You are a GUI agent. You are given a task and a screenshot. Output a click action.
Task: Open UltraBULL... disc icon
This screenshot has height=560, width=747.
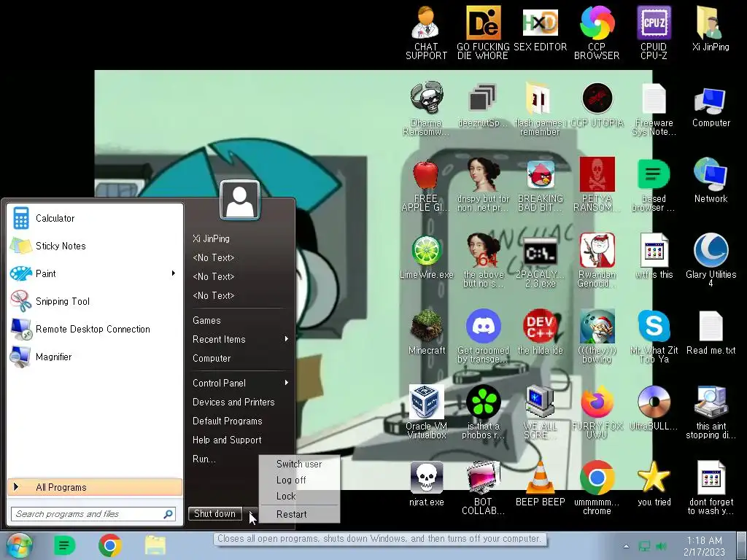654,408
